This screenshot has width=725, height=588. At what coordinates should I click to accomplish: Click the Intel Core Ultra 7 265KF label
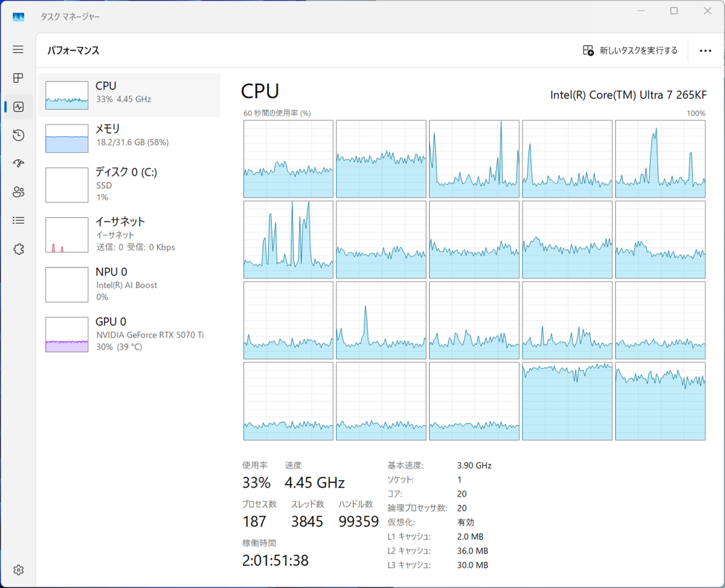tap(628, 95)
